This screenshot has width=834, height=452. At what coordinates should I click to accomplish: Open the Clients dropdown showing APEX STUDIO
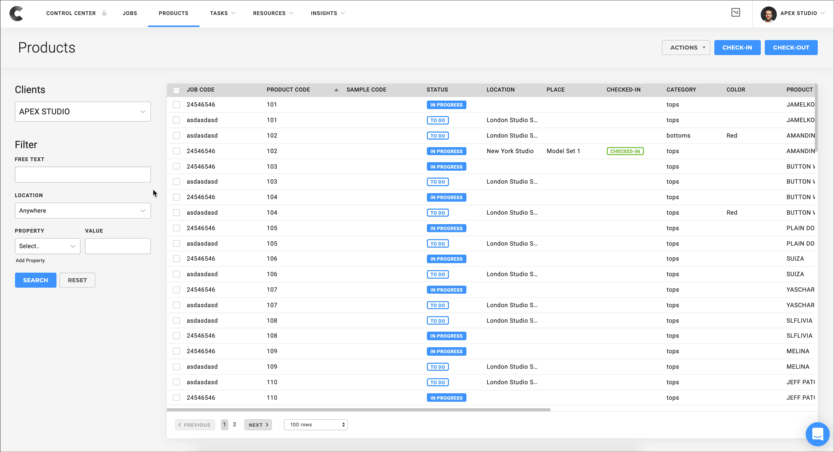(x=83, y=112)
